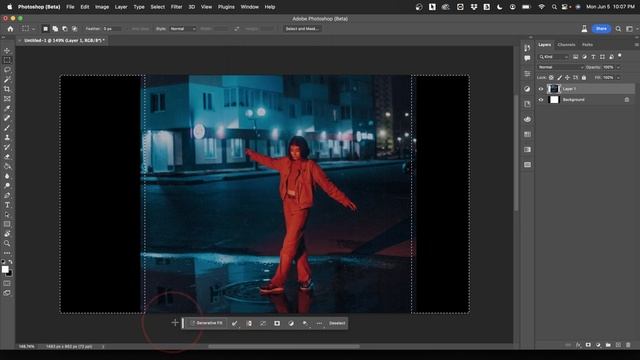The height and width of the screenshot is (360, 640).
Task: Create adjustment layer from contextual taskbar
Action: coord(291,323)
